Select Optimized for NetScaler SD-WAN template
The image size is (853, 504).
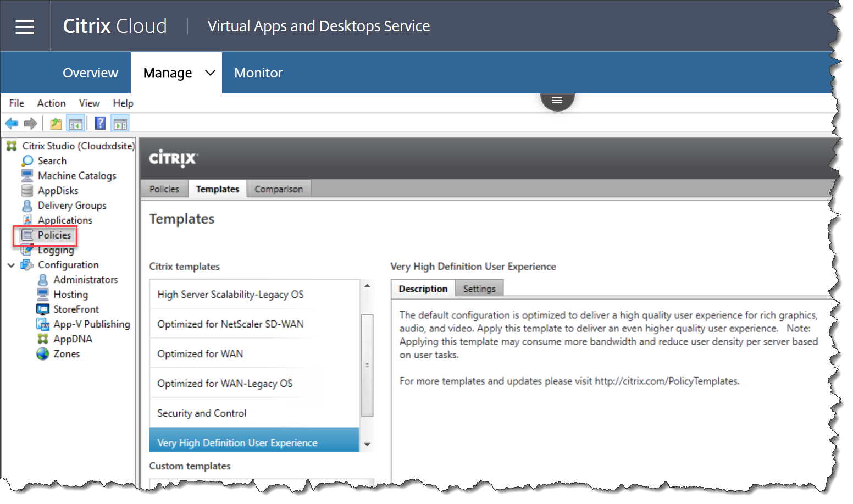click(x=254, y=324)
